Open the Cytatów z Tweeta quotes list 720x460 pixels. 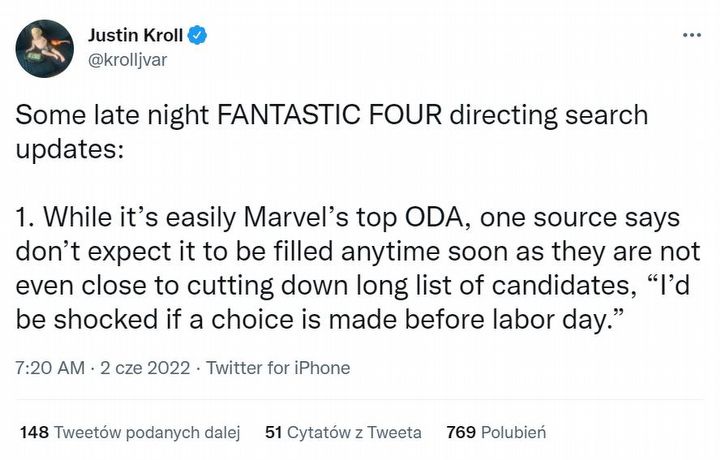(354, 433)
